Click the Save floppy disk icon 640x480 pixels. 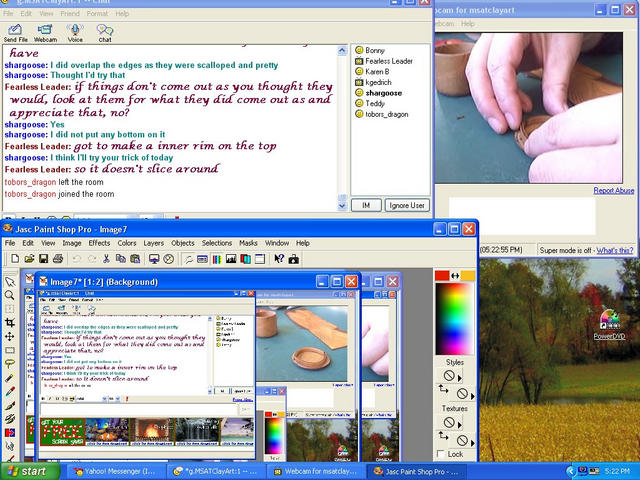click(43, 259)
